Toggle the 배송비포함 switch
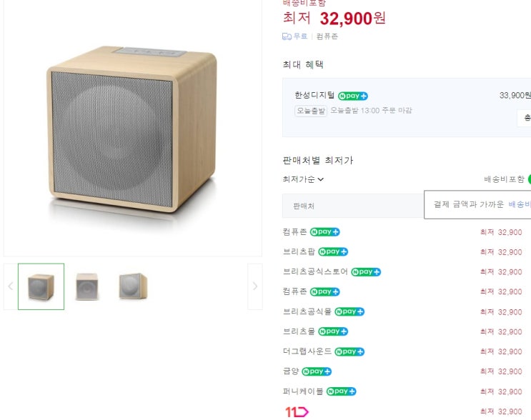This screenshot has width=531, height=420. (x=529, y=179)
